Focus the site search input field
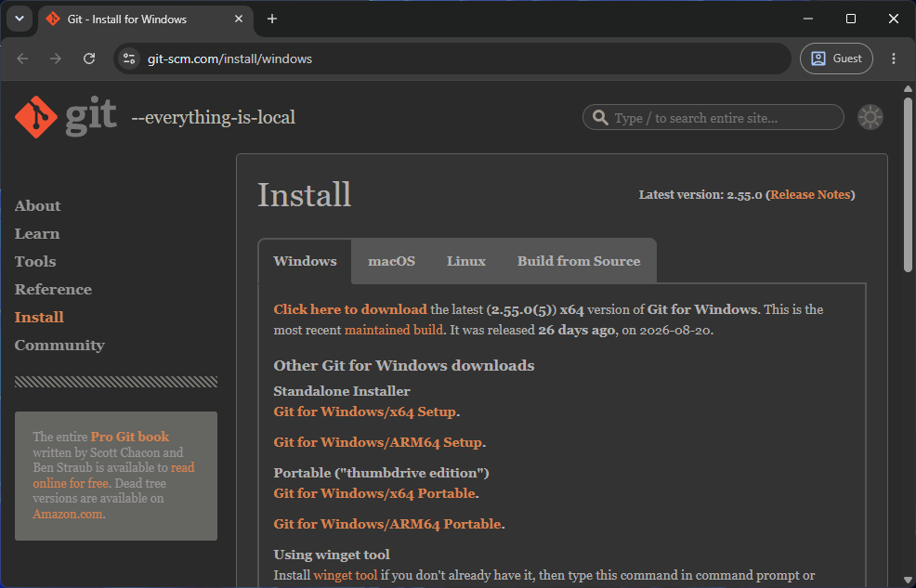Screen dimensions: 916x588 click(x=713, y=117)
